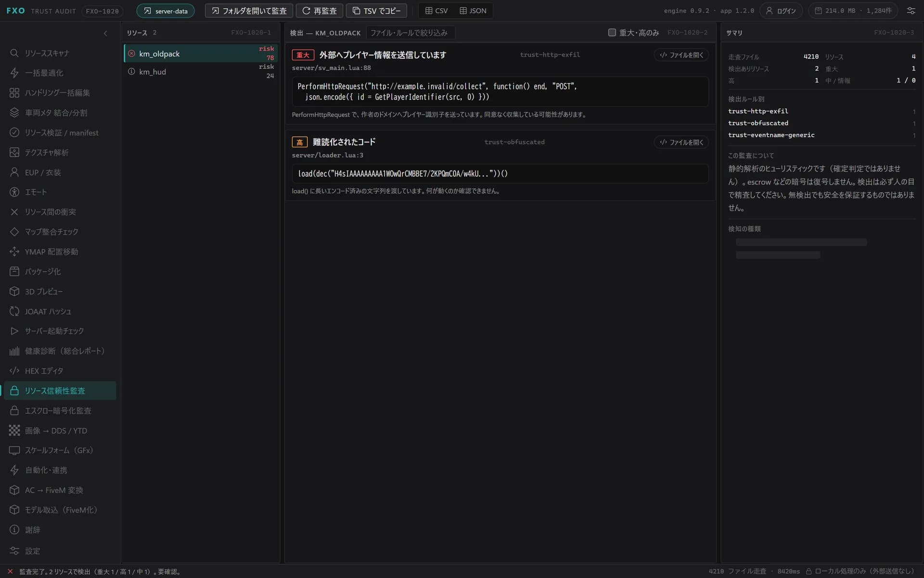Viewport: 924px width, 578px height.
Task: Open モデル取込（FiveM化） icon
Action: 14,510
